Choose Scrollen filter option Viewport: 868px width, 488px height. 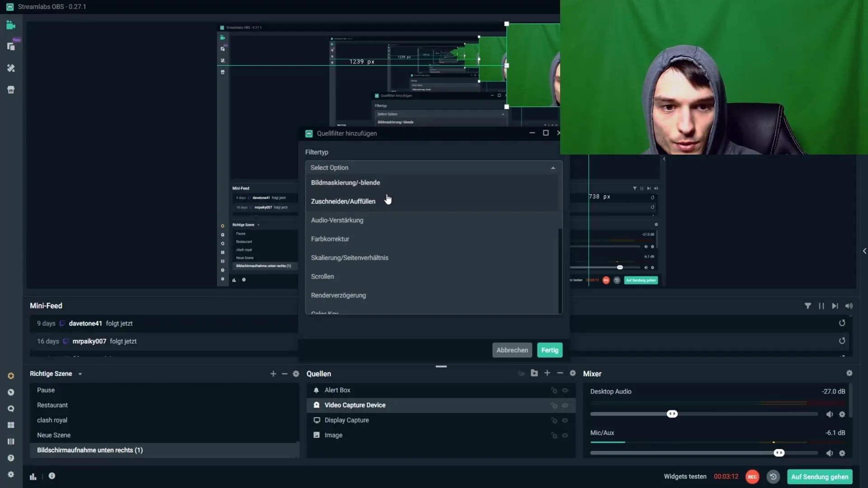coord(432,277)
